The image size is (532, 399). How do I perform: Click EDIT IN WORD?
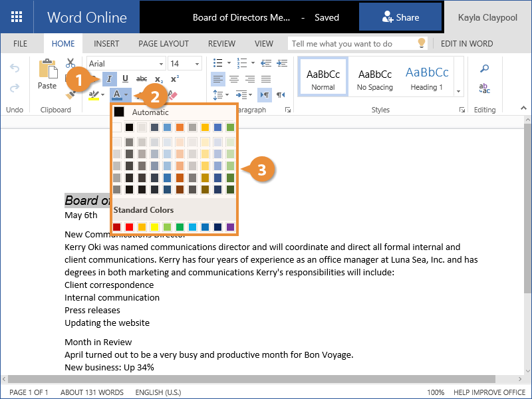[467, 44]
